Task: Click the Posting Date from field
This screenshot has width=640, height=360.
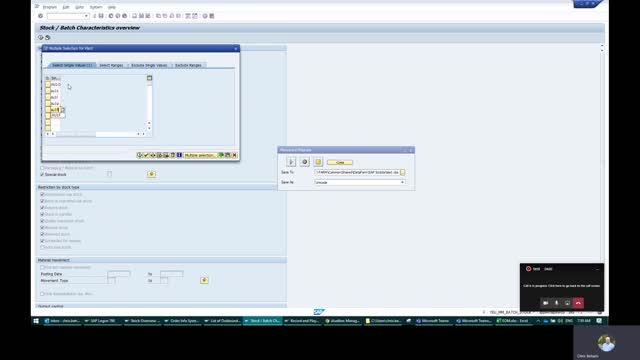Action: [x=119, y=274]
